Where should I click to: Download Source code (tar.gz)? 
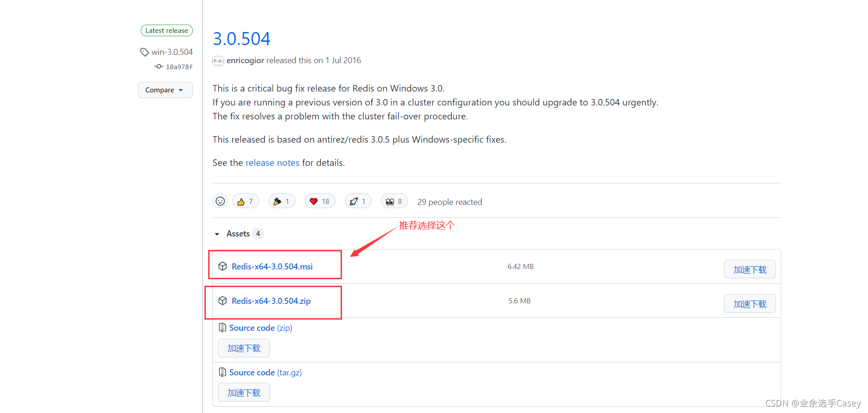(265, 373)
